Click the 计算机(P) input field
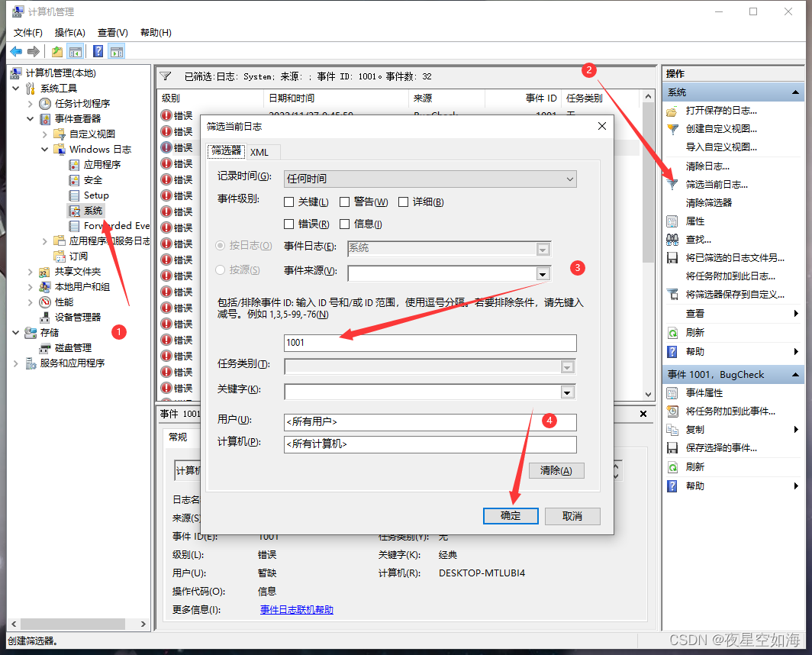 tap(430, 444)
